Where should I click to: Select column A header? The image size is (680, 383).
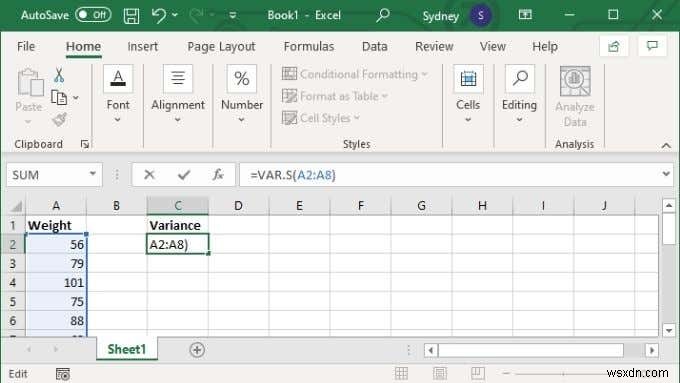56,206
